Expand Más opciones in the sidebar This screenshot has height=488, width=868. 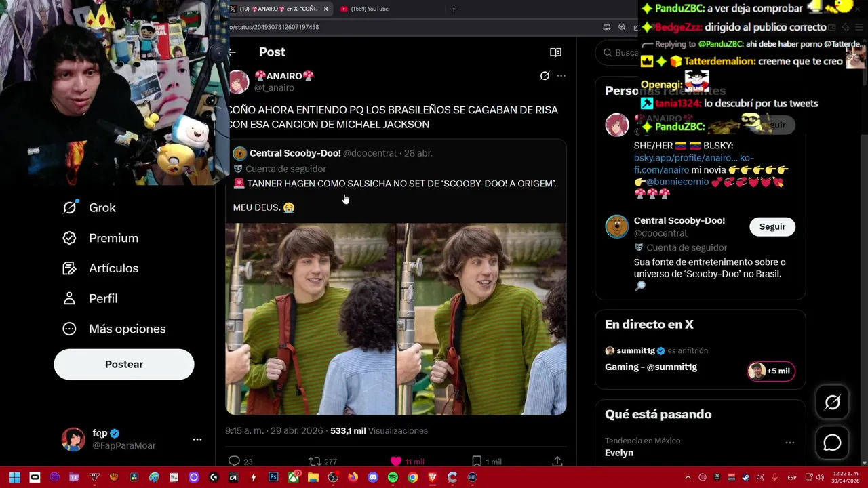pos(114,329)
